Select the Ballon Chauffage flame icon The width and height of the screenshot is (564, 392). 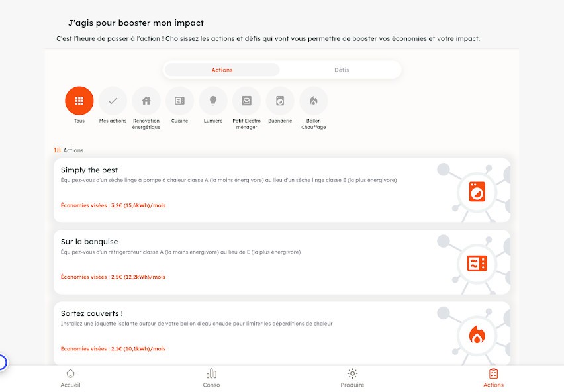pyautogui.click(x=313, y=101)
